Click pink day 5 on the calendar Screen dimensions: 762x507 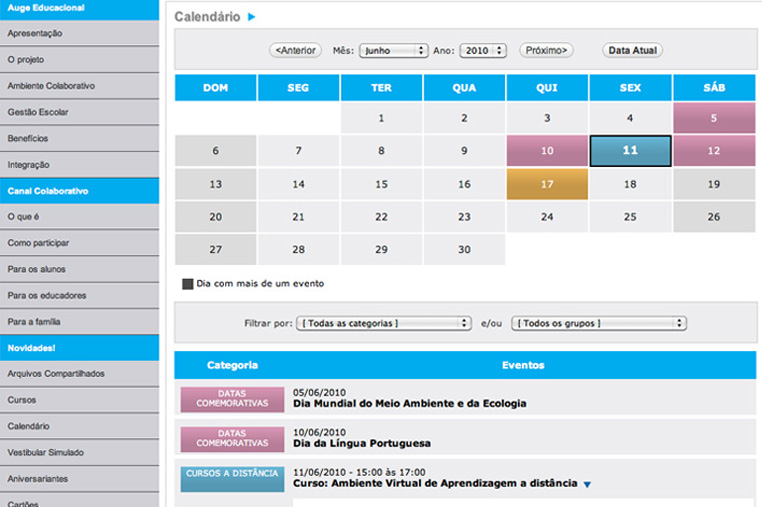pyautogui.click(x=713, y=118)
